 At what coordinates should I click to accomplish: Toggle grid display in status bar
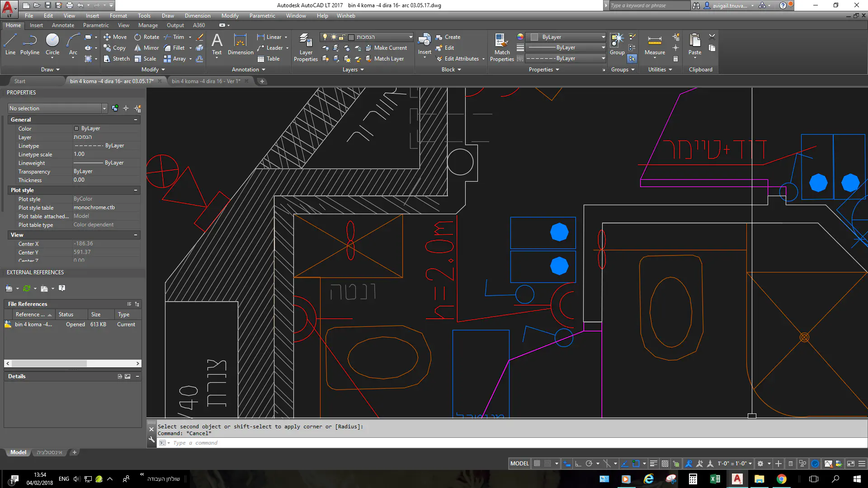[537, 464]
